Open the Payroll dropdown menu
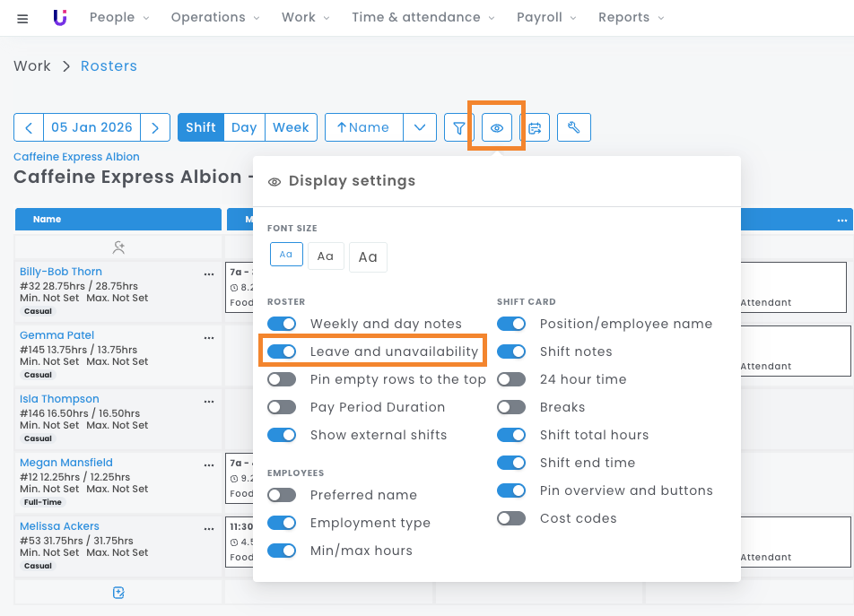Viewport: 854px width, 616px height. pos(547,17)
